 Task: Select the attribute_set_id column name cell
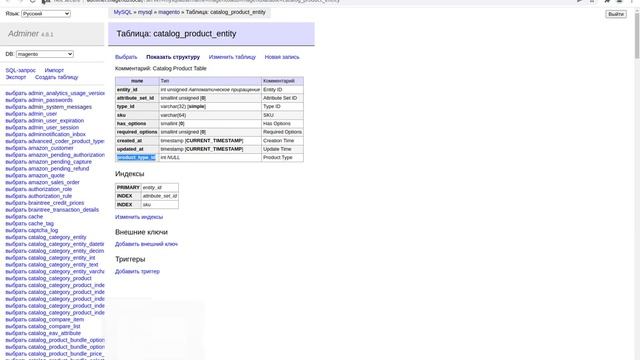pos(137,98)
